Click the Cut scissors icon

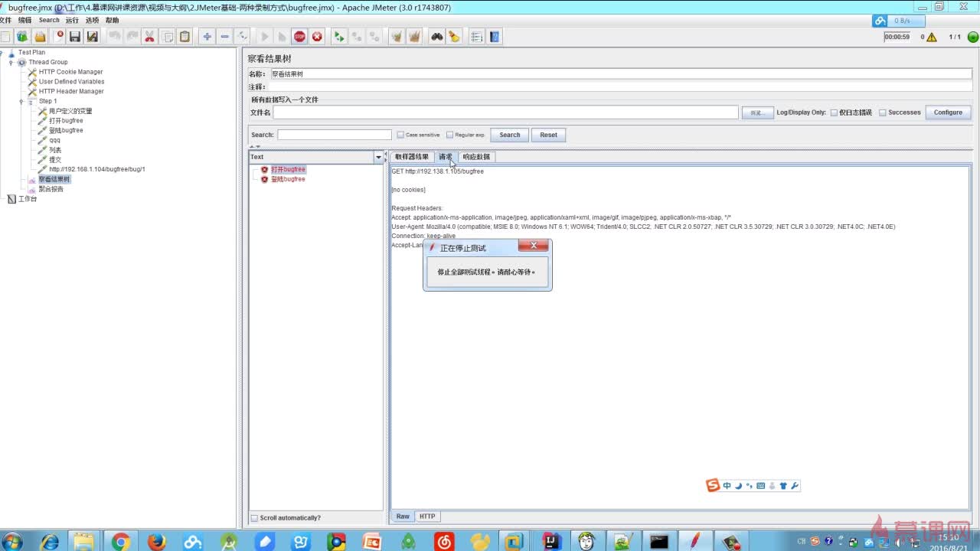[x=149, y=37]
